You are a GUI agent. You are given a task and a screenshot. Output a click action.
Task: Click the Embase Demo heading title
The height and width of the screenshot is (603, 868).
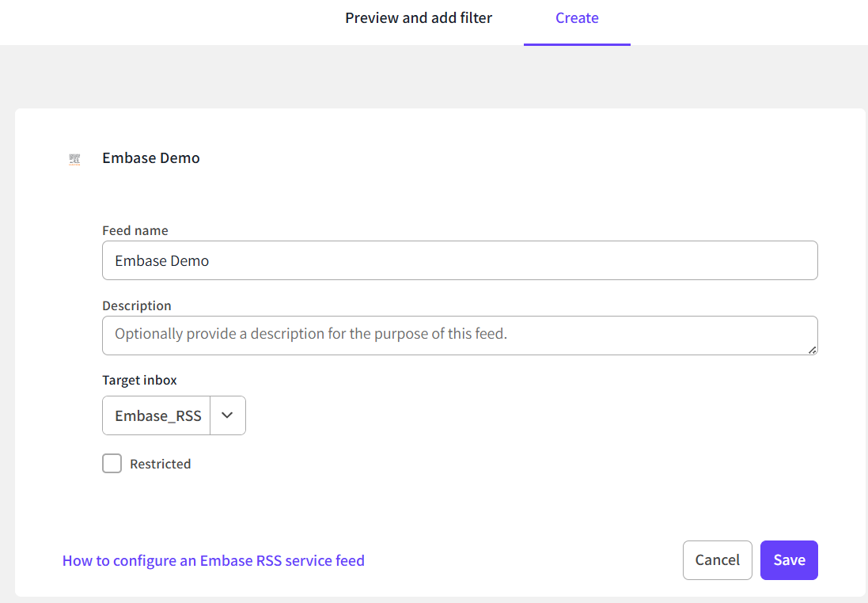coord(151,158)
